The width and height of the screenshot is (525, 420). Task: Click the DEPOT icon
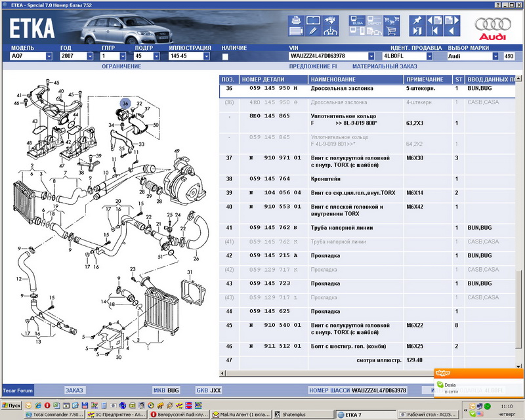tap(374, 20)
